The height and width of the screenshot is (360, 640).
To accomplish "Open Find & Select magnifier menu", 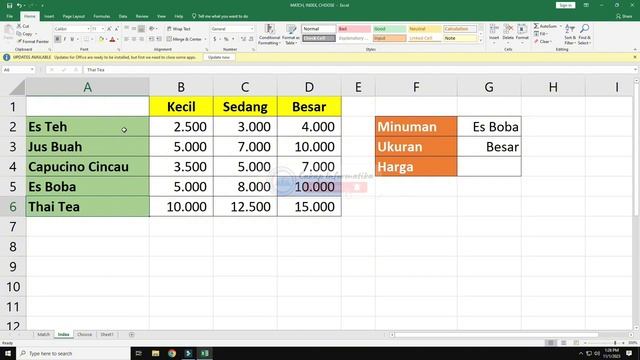I will point(584,34).
